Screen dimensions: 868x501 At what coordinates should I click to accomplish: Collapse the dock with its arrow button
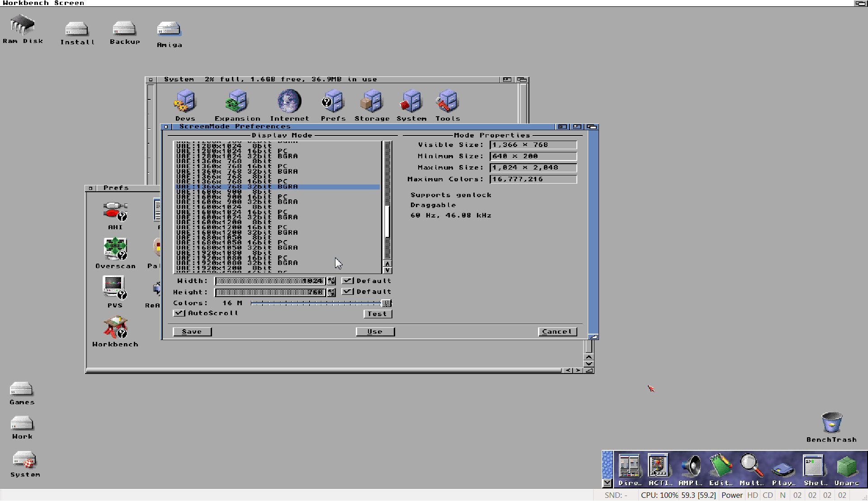pos(607,483)
